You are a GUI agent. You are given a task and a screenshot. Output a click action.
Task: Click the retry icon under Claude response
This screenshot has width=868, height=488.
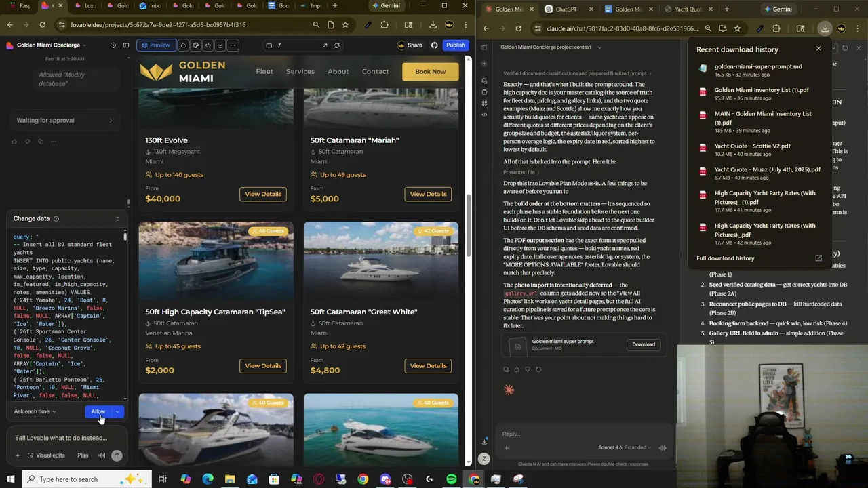point(538,369)
